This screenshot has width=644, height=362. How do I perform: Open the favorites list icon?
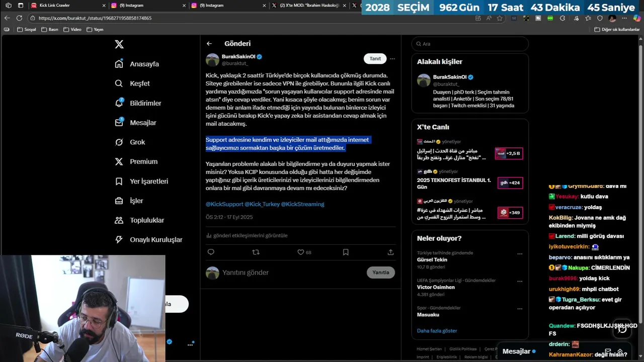tap(588, 18)
